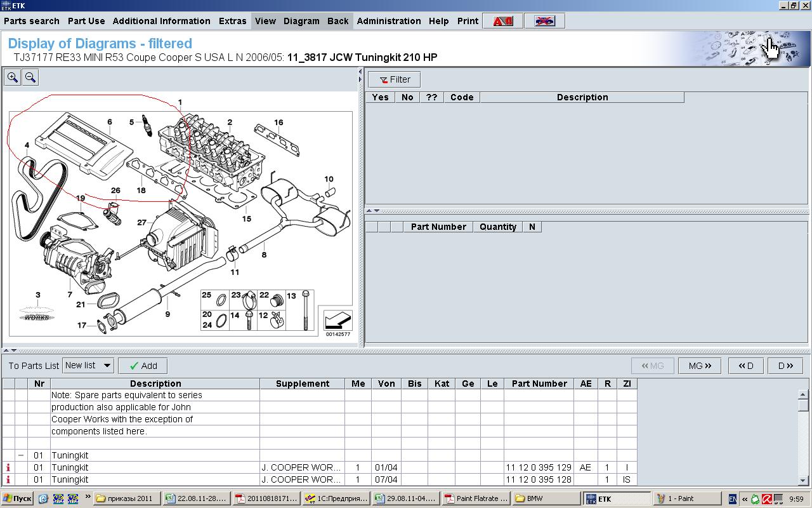Click the car-icon toolbar button
Image resolution: width=812 pixels, height=508 pixels.
pos(544,21)
